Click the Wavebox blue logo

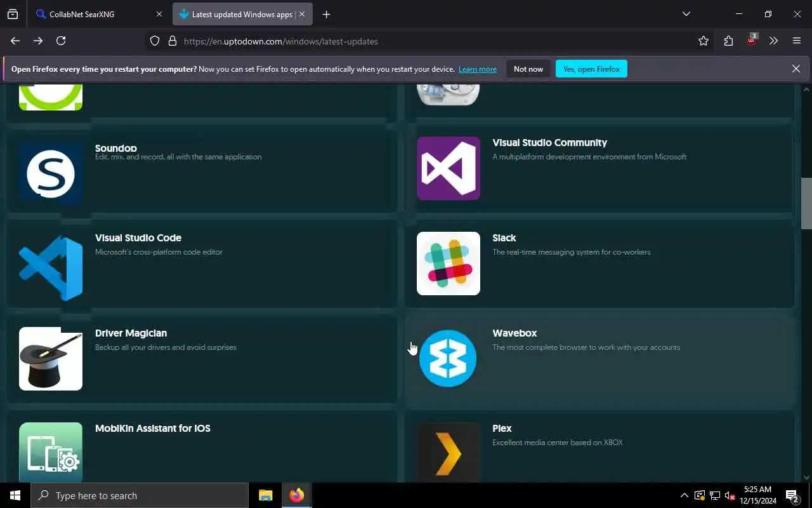[x=449, y=359]
